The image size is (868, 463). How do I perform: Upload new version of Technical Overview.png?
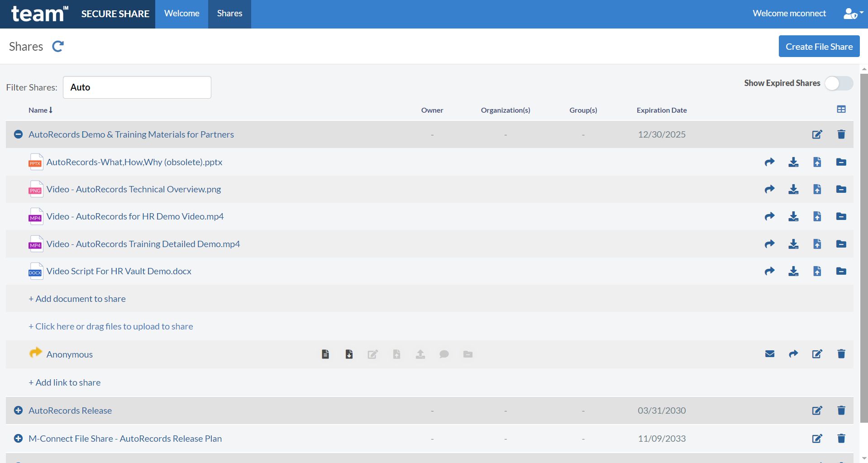click(817, 189)
